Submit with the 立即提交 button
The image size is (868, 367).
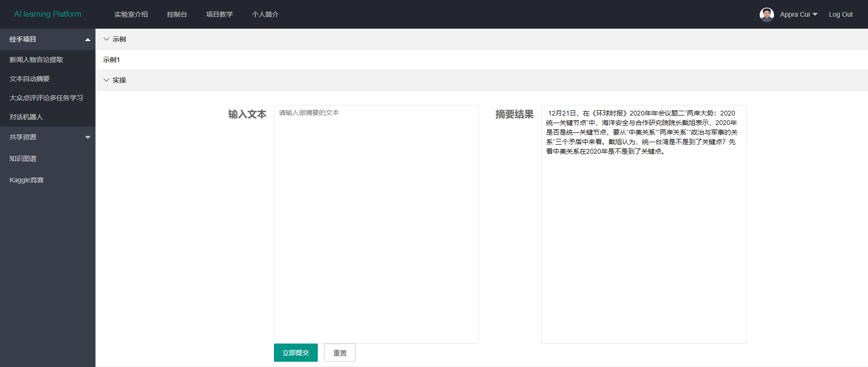point(296,353)
